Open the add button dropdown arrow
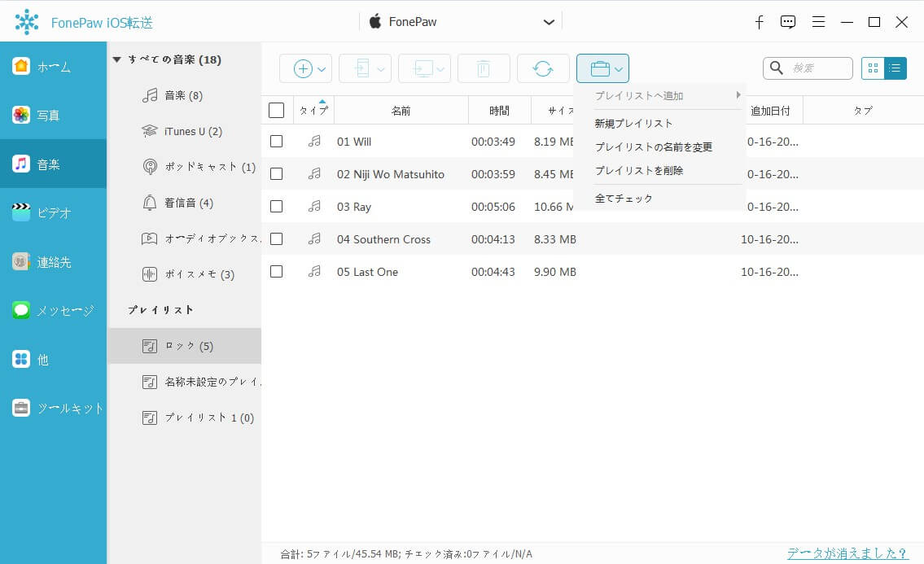 (x=322, y=69)
